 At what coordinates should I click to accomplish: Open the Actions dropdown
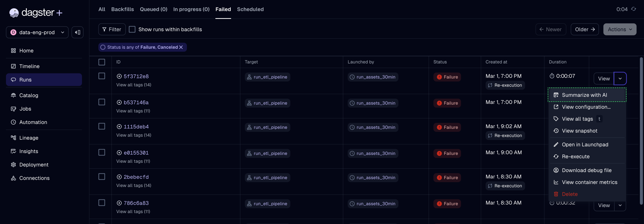[619, 29]
